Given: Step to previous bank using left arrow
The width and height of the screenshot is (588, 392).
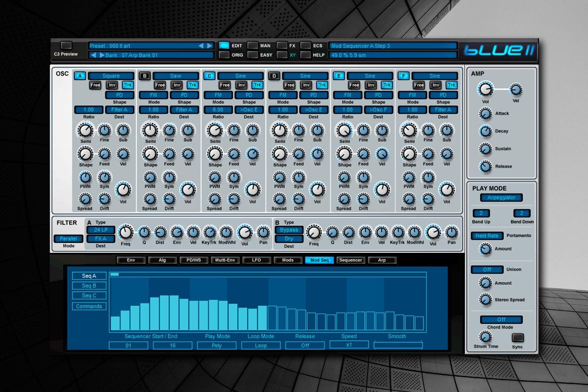Looking at the screenshot, I should click(x=94, y=55).
